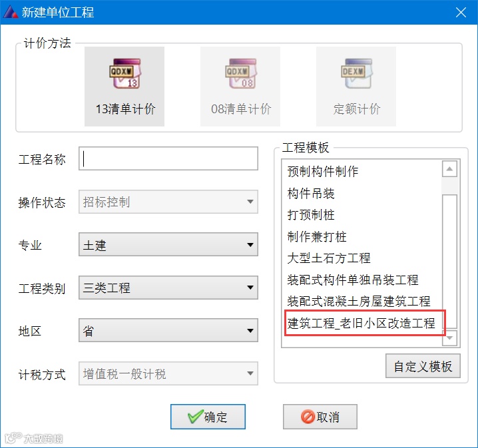Viewport: 478px width, 448px height.
Task: Expand the 专业 dropdown showing 土建
Action: coord(168,244)
